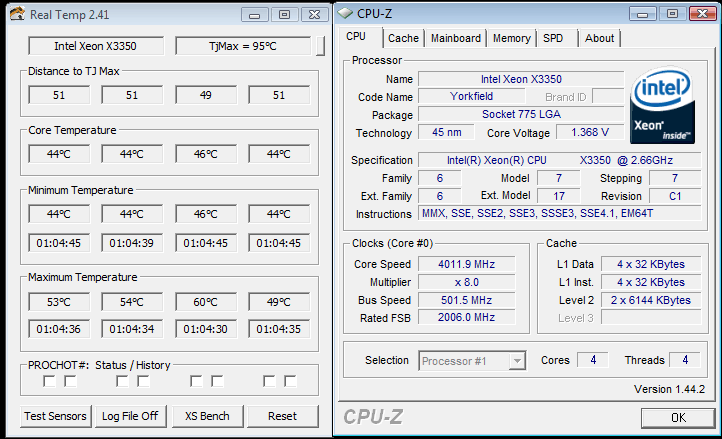Click the Version 1.44.2 text

click(669, 389)
